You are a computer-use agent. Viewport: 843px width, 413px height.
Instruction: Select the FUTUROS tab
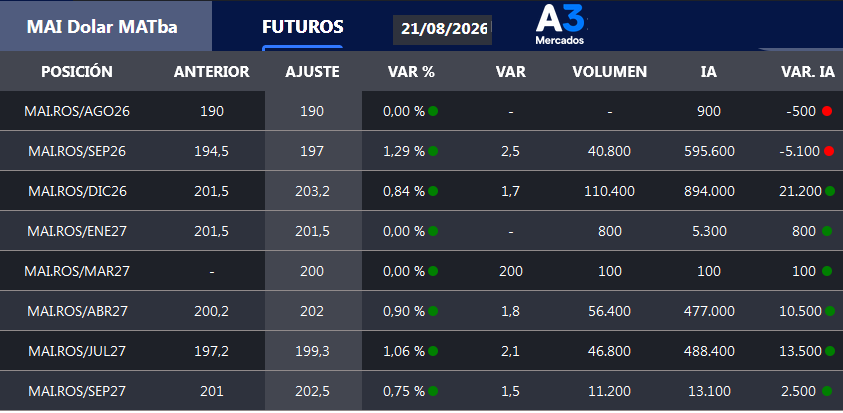pyautogui.click(x=303, y=27)
